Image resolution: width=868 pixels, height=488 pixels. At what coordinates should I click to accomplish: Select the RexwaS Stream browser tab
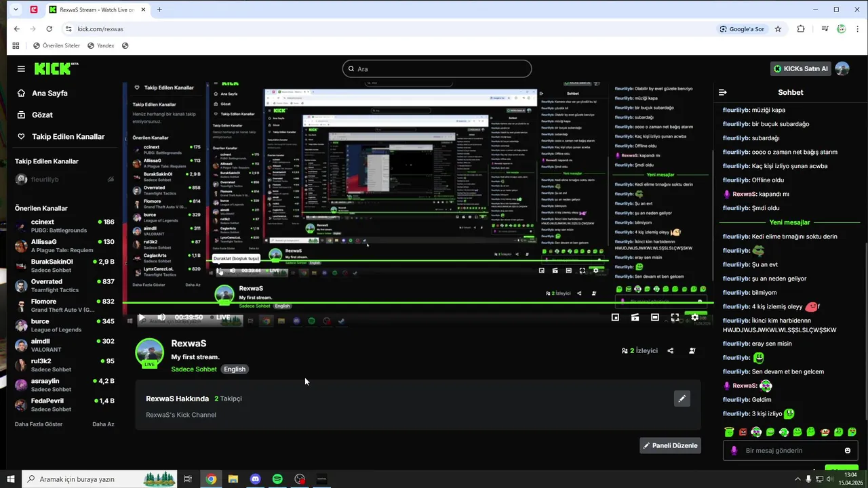pyautogui.click(x=98, y=9)
